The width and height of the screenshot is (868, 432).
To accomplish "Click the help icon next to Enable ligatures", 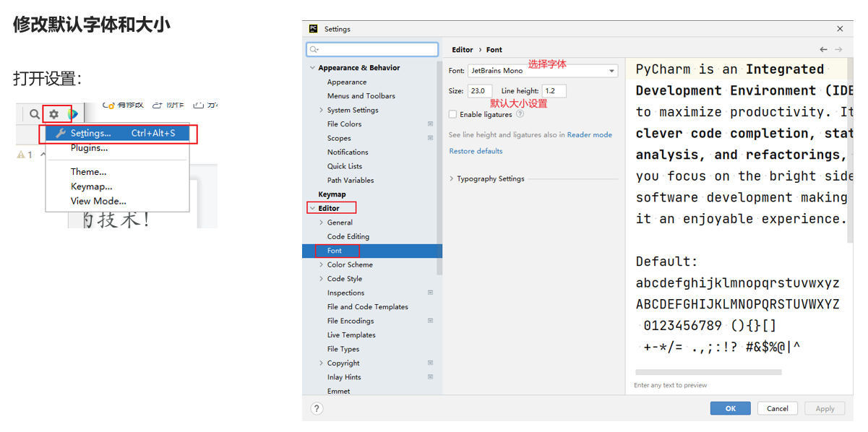I will (520, 114).
